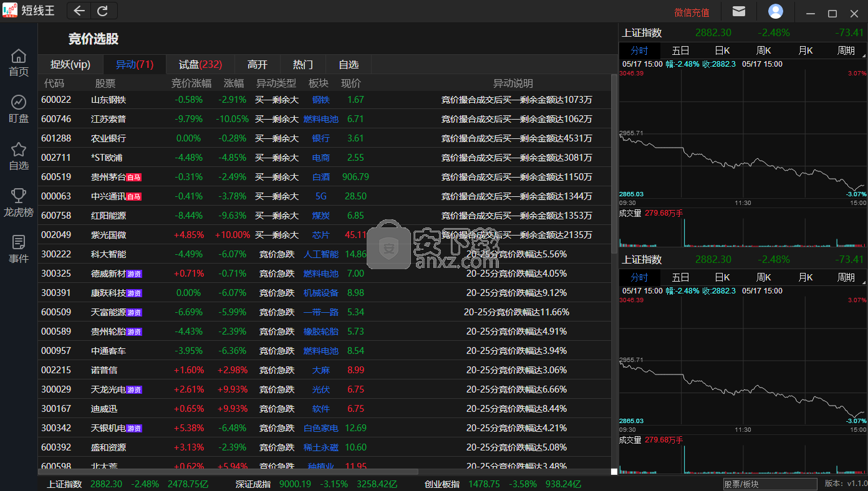Click 白酒 sector link for 贵州茅台
Screen dimensions: 868x491
tap(321, 177)
